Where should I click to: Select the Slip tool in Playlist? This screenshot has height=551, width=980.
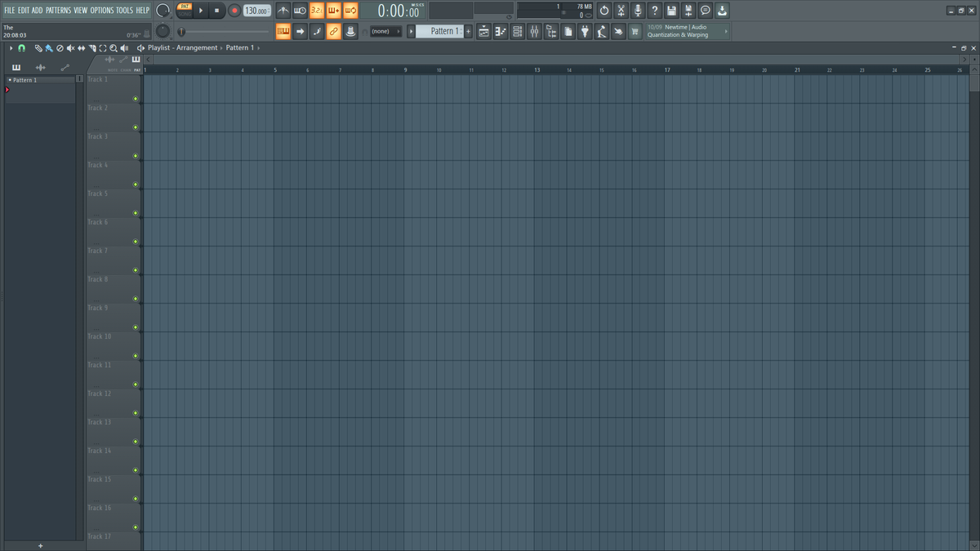coord(81,48)
